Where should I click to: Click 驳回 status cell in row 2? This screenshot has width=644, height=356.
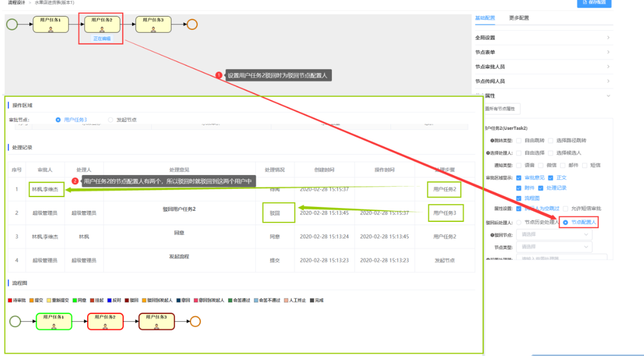pos(275,213)
